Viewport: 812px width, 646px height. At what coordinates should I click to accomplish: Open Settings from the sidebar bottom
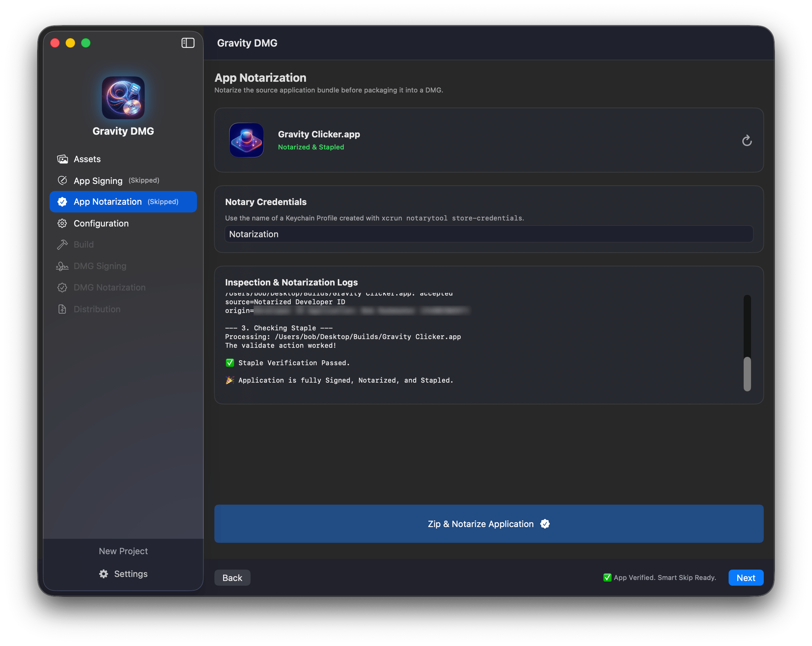[123, 574]
